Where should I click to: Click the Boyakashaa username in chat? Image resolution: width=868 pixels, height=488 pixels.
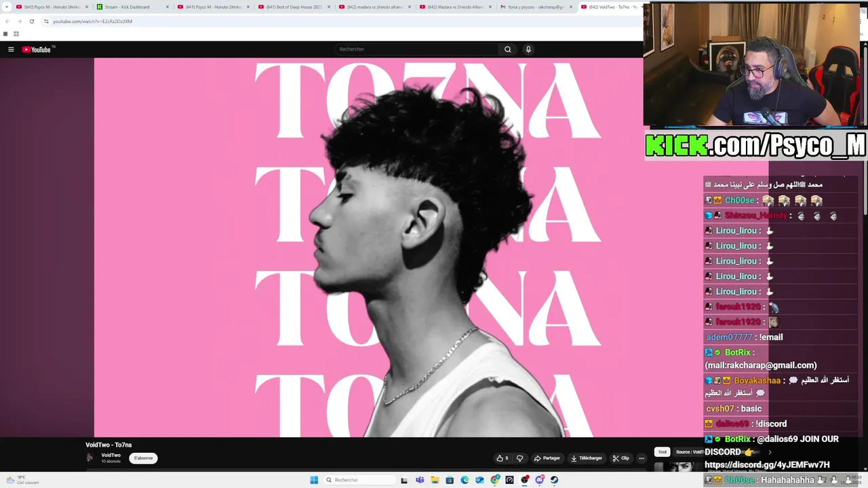coord(757,380)
